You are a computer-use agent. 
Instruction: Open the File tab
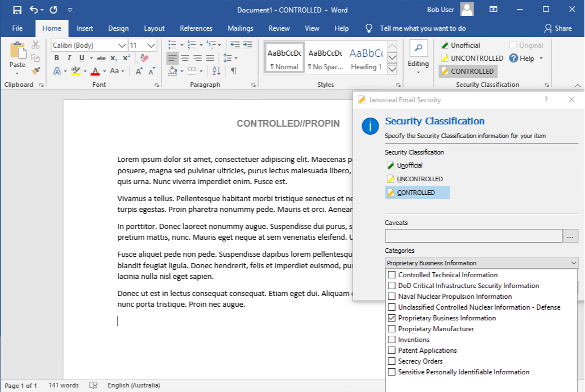coord(17,28)
